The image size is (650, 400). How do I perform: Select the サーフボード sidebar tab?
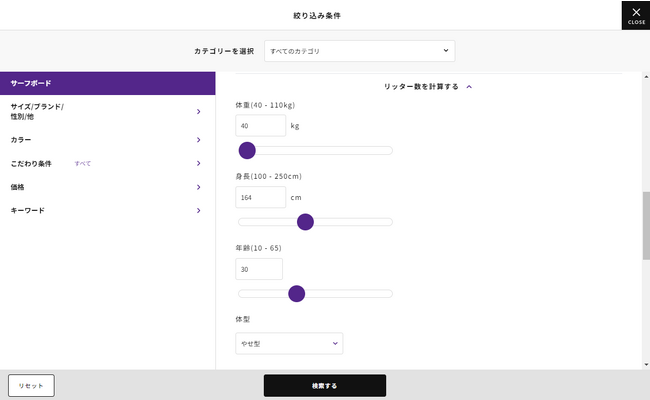[x=107, y=83]
